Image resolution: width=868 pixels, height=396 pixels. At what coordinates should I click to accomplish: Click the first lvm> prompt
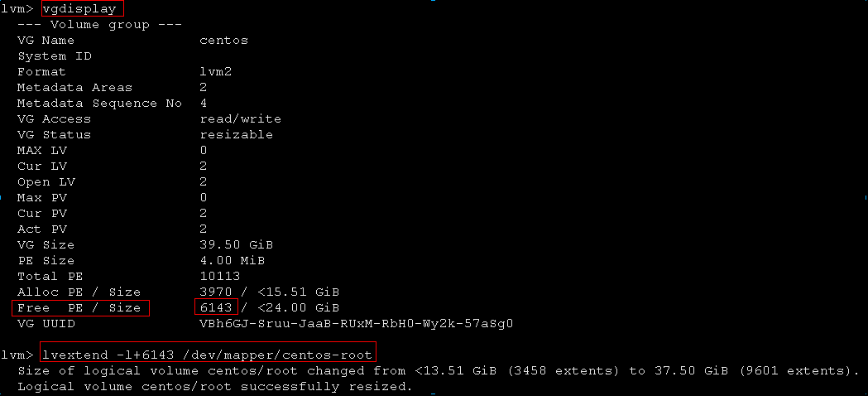[17, 9]
